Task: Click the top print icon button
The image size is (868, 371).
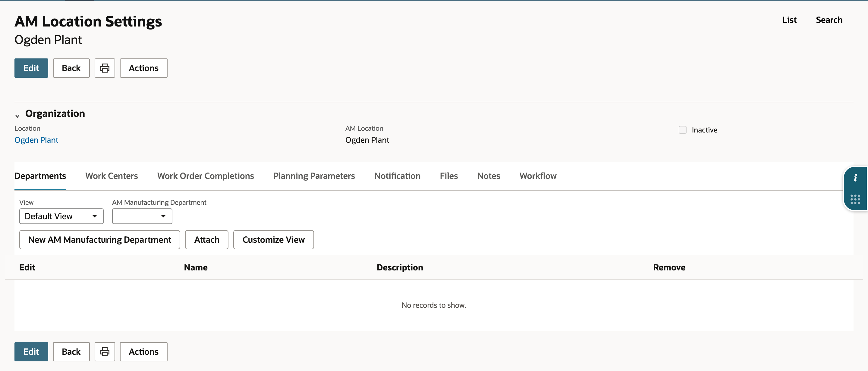Action: (x=105, y=68)
